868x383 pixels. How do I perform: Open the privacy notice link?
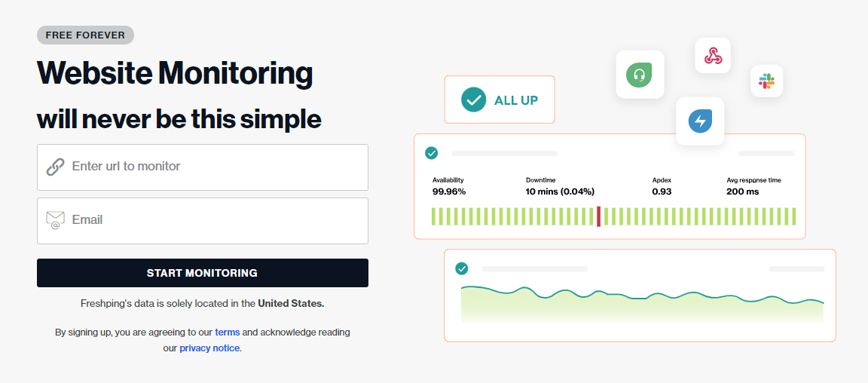point(209,348)
